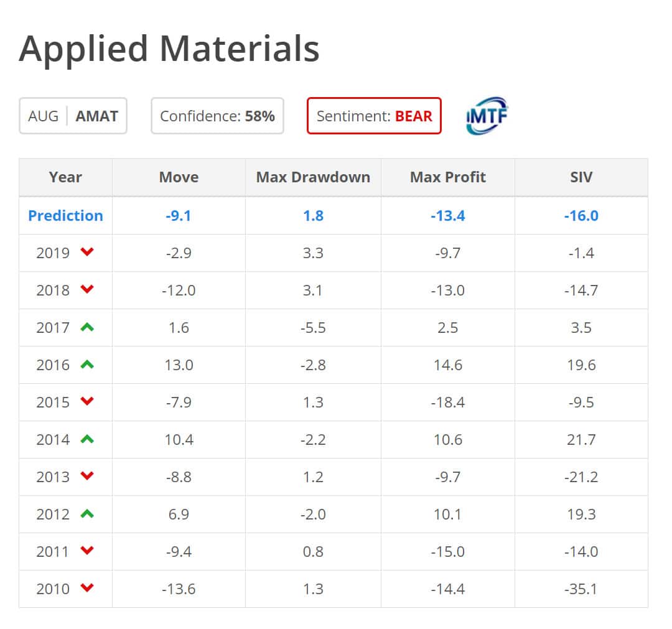Viewport: 672px width, 629px height.
Task: Click the 2012 year label
Action: point(53,514)
